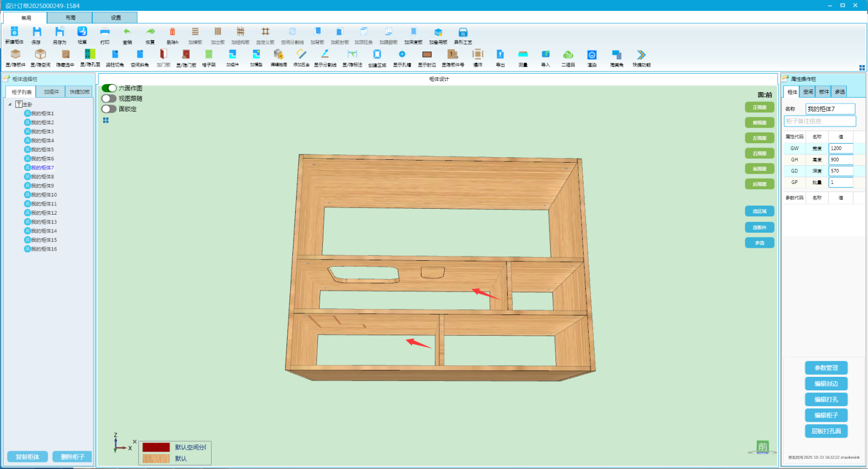Open the 异形工艺 tool icon
Screen dimensions: 868x469
pyautogui.click(x=463, y=33)
